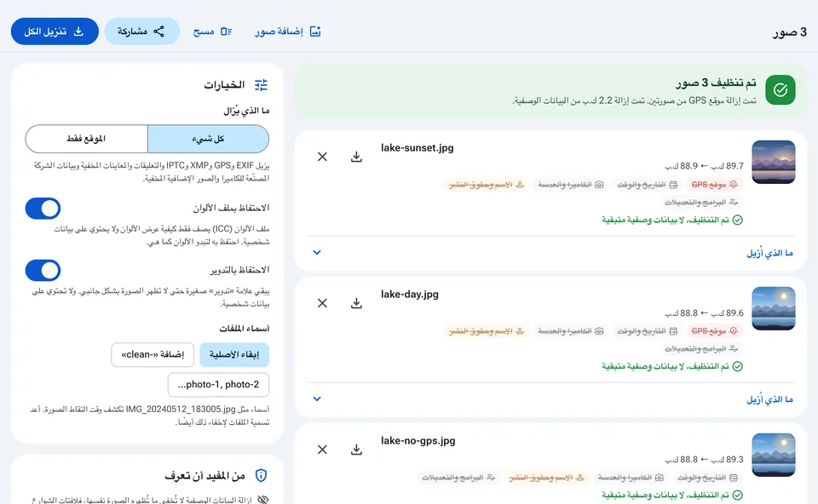Open the lake-day.jpg thumbnail
The image size is (818, 504).
pyautogui.click(x=774, y=308)
